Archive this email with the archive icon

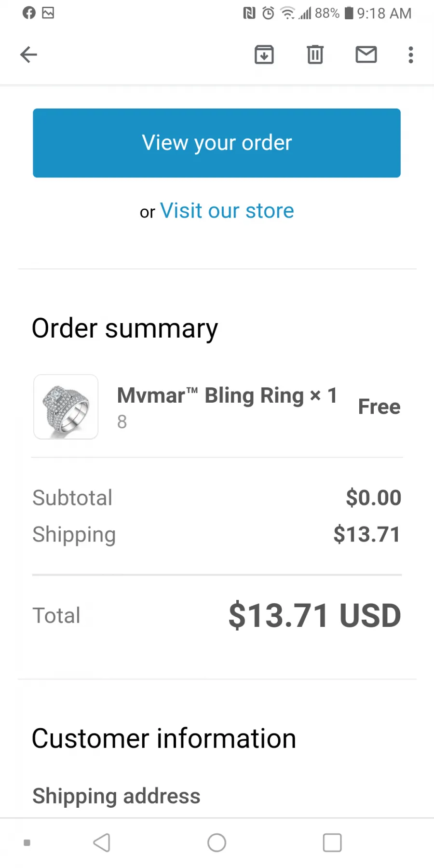pos(264,54)
